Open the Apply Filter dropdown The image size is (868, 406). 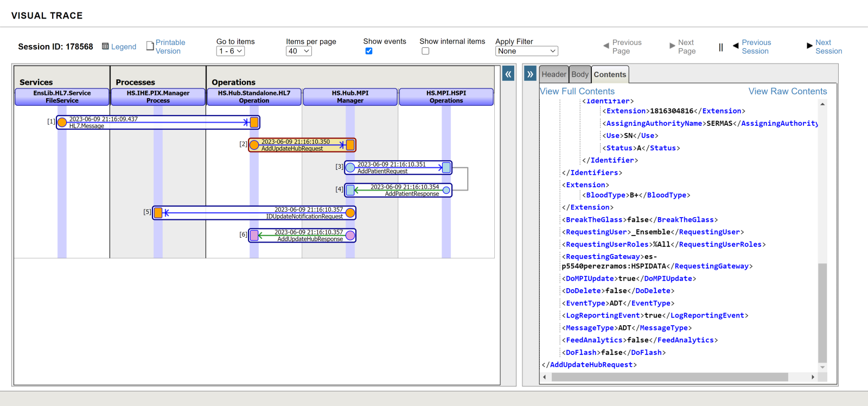click(x=526, y=51)
